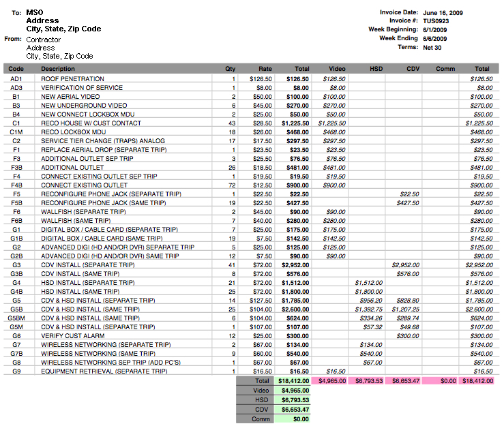Click the ROOF PENETRATION description cell
Screen dimensions: 504x426
pos(72,79)
